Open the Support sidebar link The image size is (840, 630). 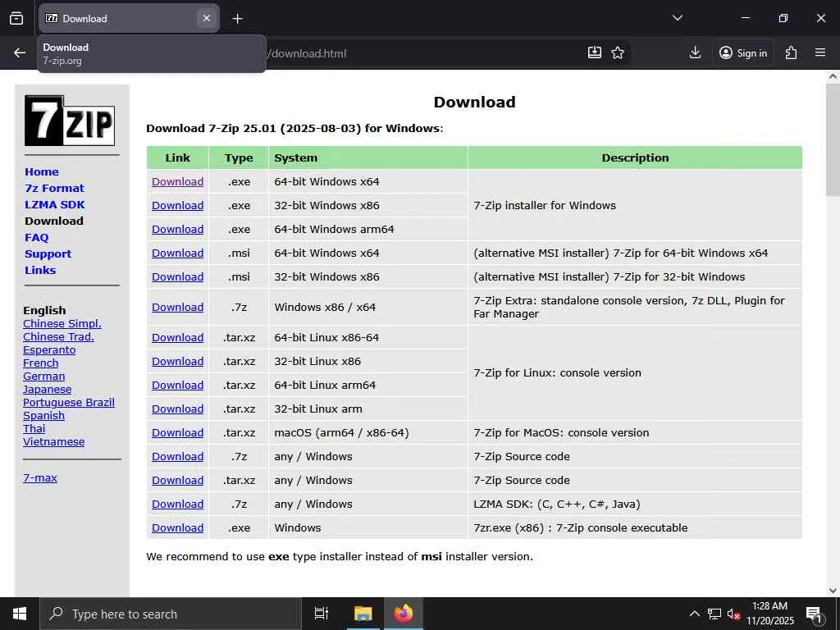click(x=48, y=254)
